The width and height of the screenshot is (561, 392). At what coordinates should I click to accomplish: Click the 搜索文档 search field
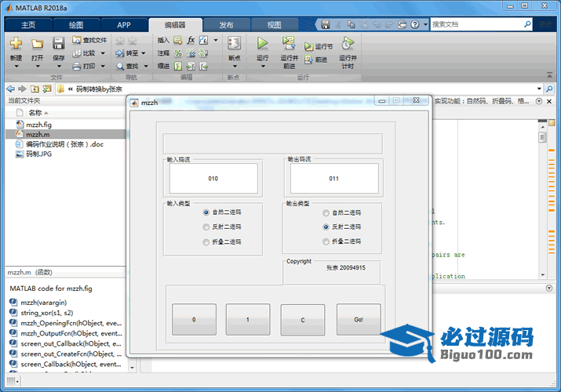pos(477,24)
